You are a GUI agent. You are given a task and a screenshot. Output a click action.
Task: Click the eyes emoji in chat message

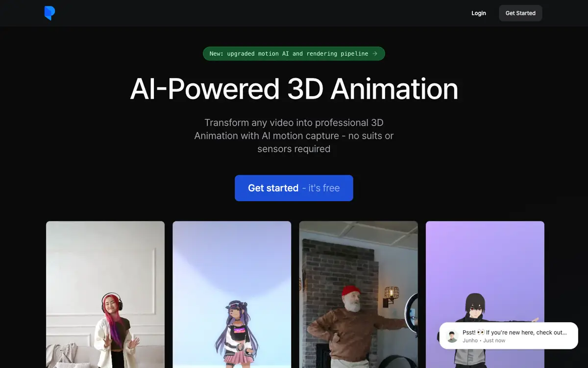[x=481, y=332]
